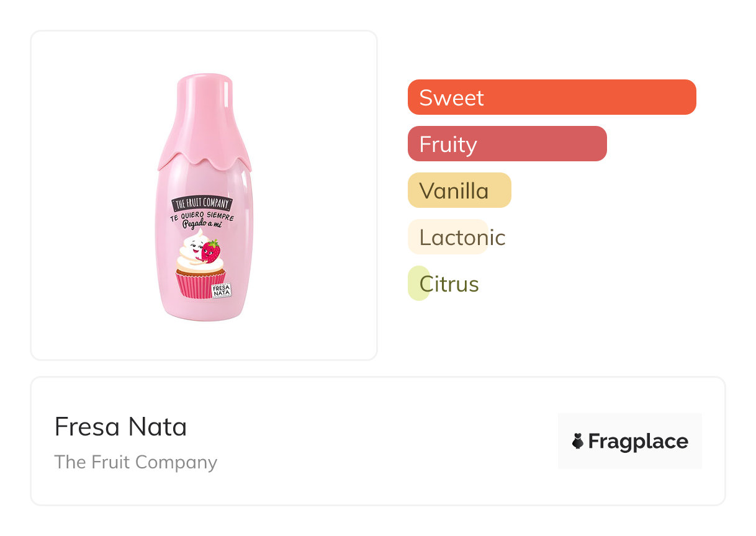Open The Fruit Company brand link
The width and height of the screenshot is (756, 536).
click(x=135, y=462)
